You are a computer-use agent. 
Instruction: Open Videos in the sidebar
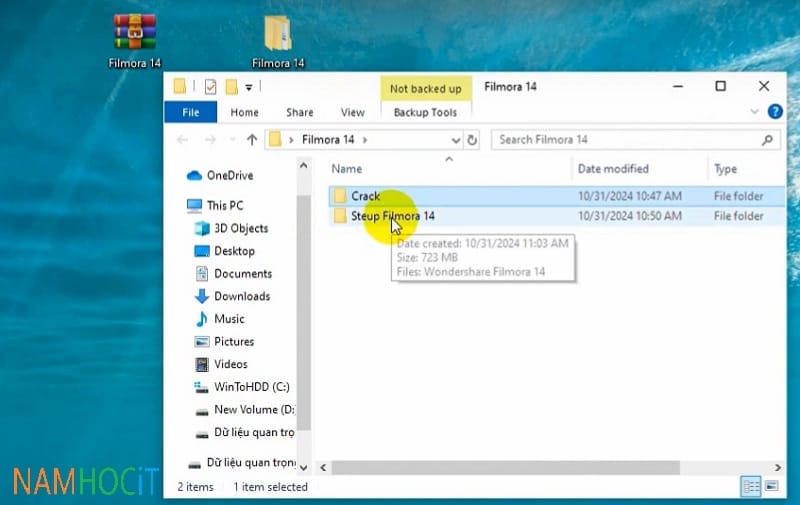coord(221,364)
